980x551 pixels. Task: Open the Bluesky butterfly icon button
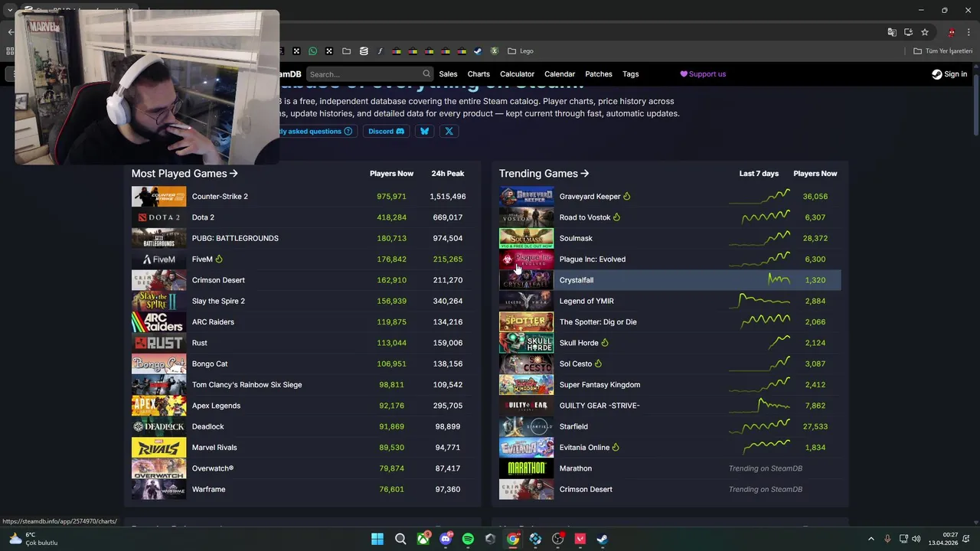click(424, 131)
